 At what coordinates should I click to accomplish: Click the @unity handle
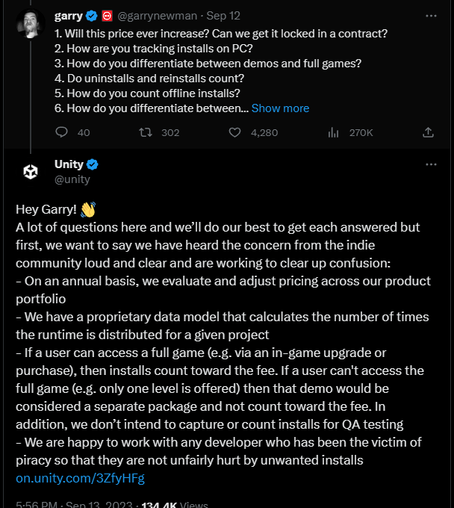pos(72,179)
